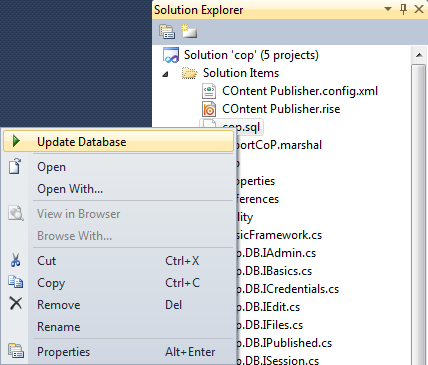Click the scroll up arrow in Solution Explorer

point(419,55)
